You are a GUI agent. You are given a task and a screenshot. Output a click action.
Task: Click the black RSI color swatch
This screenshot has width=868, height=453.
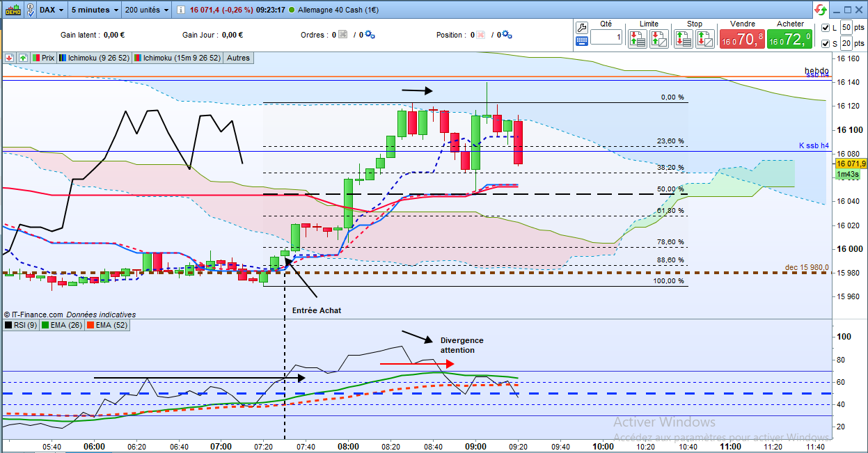click(x=8, y=325)
